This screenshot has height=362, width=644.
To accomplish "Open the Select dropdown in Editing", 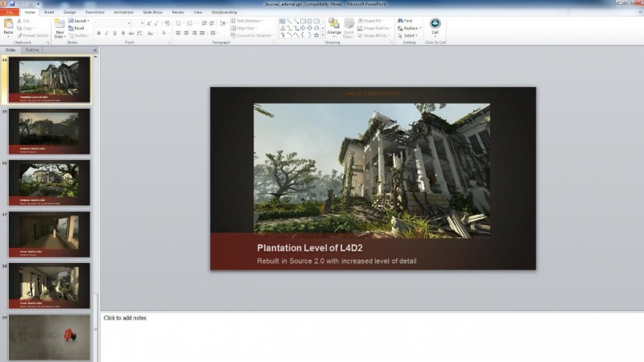I will [x=407, y=35].
